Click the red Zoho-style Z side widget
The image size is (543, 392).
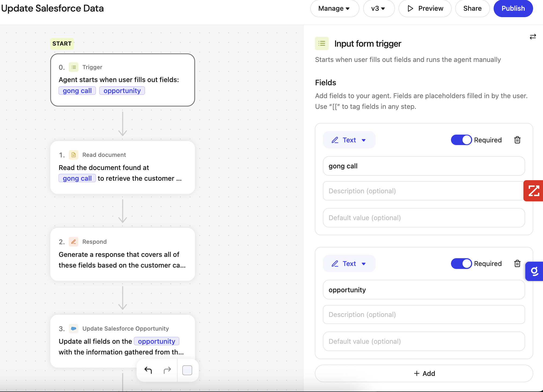(x=533, y=191)
